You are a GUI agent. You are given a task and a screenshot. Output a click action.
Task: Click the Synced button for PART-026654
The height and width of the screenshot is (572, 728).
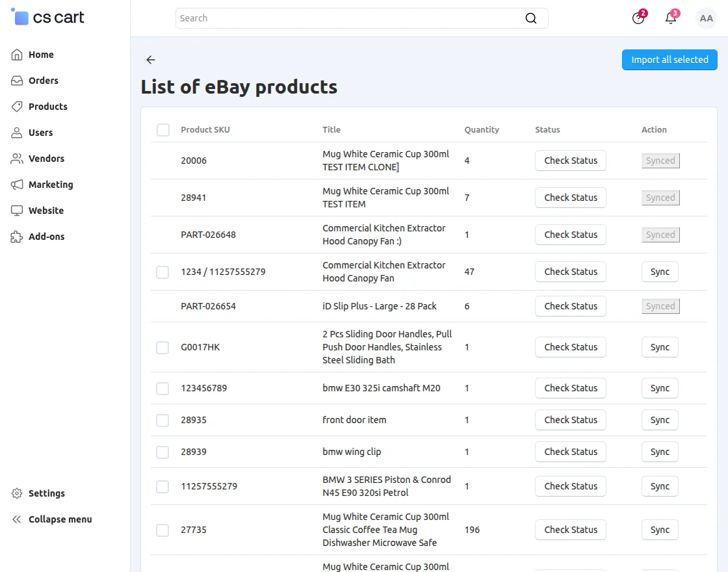point(660,306)
